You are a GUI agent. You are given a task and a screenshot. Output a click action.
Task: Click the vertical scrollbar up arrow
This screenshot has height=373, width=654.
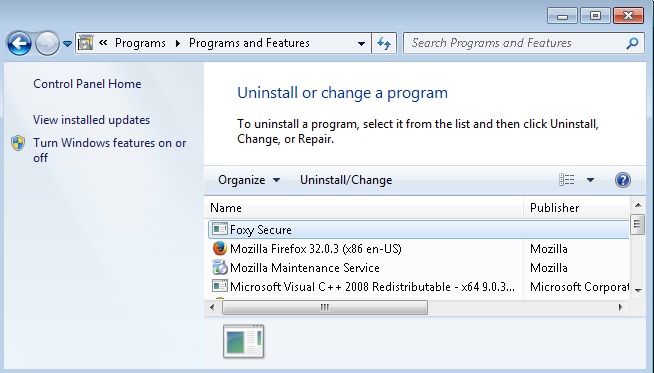pos(638,205)
